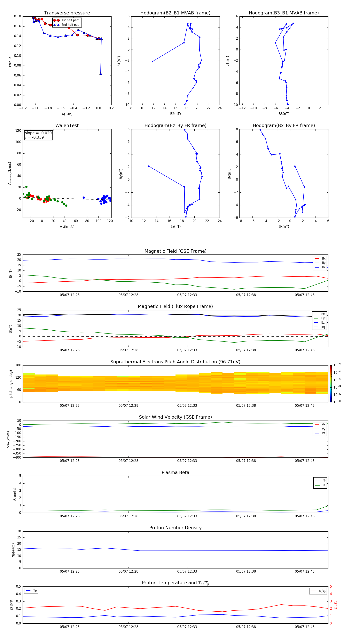Click the "Transverse pressure" plot title

click(67, 13)
